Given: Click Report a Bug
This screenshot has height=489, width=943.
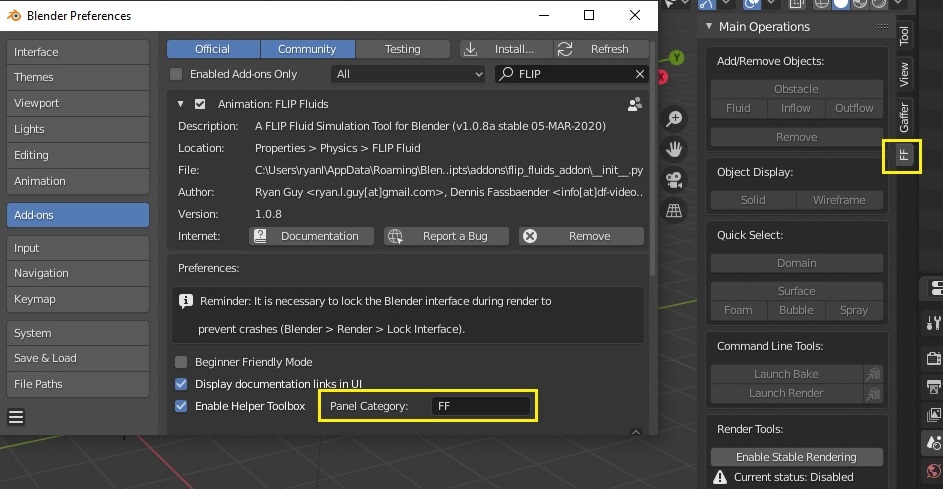Looking at the screenshot, I should [446, 236].
